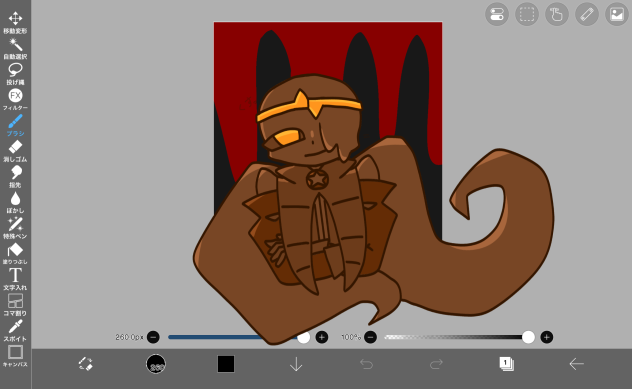Increase opacity with plus button
The height and width of the screenshot is (389, 632).
547,337
